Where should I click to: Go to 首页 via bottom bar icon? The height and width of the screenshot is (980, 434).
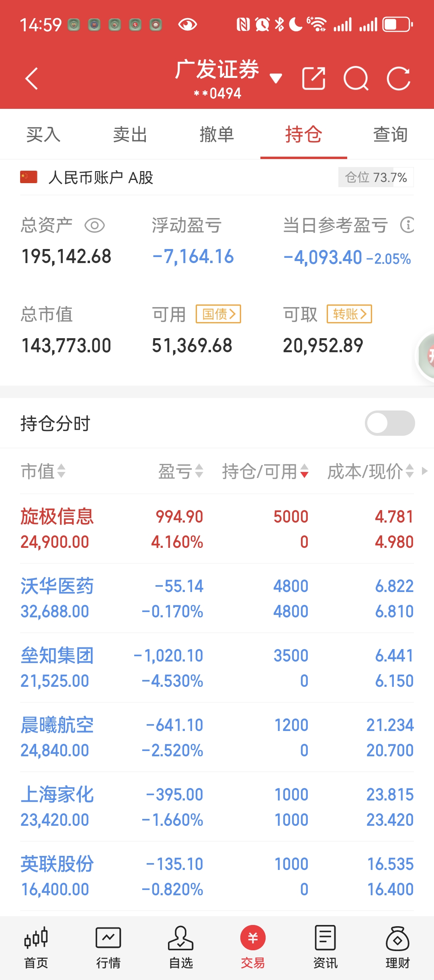[36, 939]
